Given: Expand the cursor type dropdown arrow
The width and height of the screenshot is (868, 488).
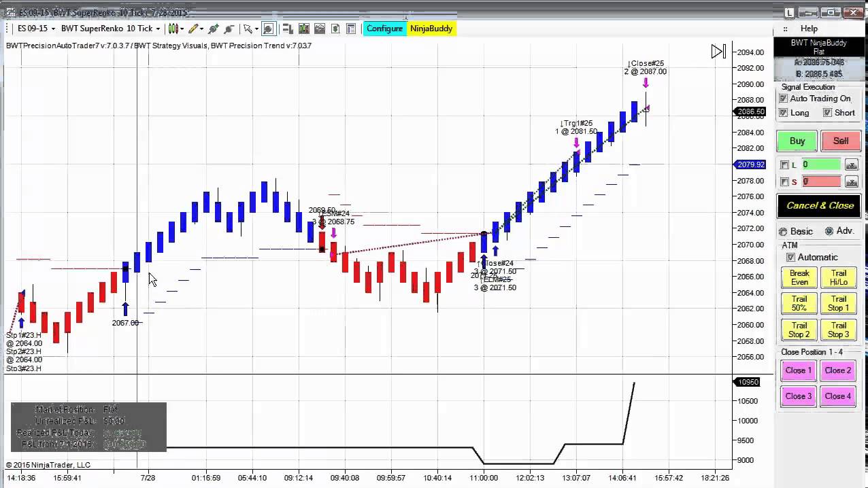Looking at the screenshot, I should [x=256, y=29].
